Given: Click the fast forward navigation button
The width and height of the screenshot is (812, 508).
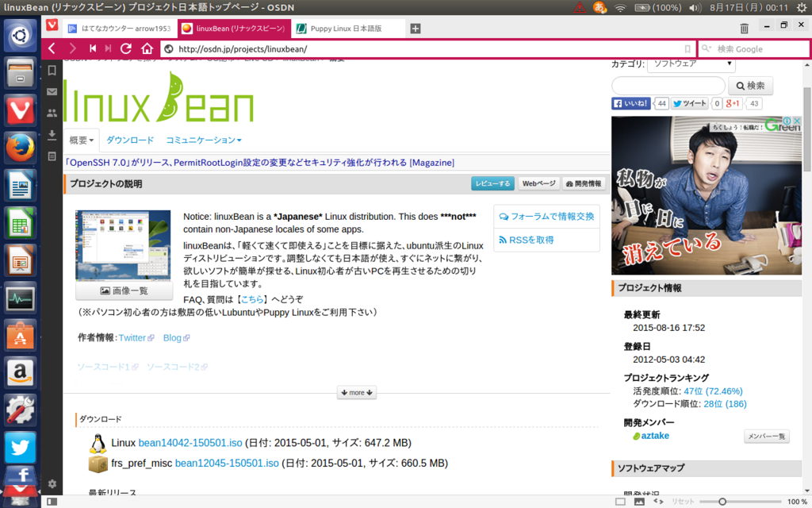Looking at the screenshot, I should click(108, 48).
